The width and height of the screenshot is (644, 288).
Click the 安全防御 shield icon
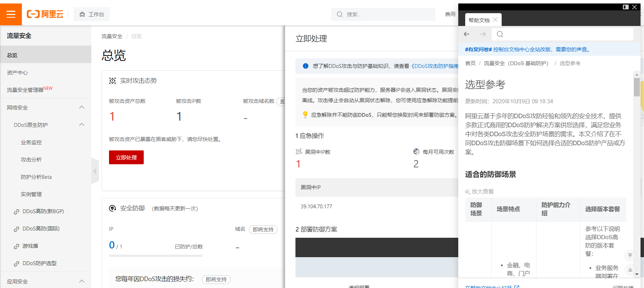coord(112,208)
